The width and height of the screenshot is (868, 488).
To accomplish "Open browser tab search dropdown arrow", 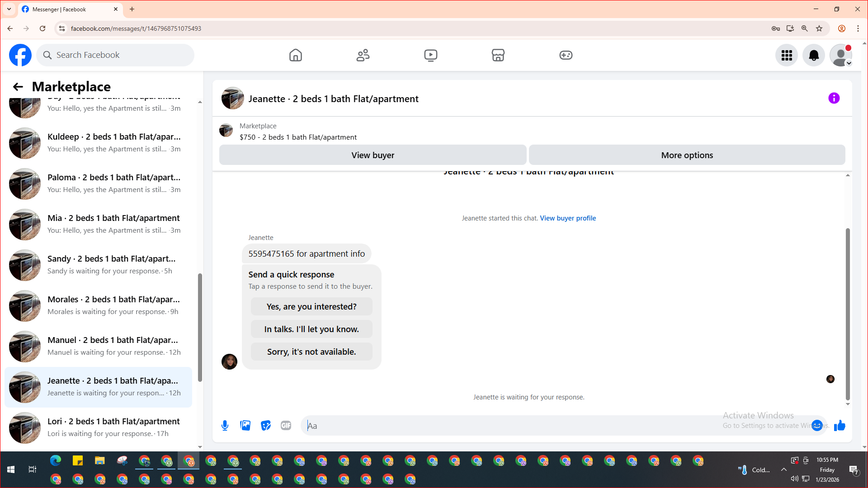I will tap(9, 9).
